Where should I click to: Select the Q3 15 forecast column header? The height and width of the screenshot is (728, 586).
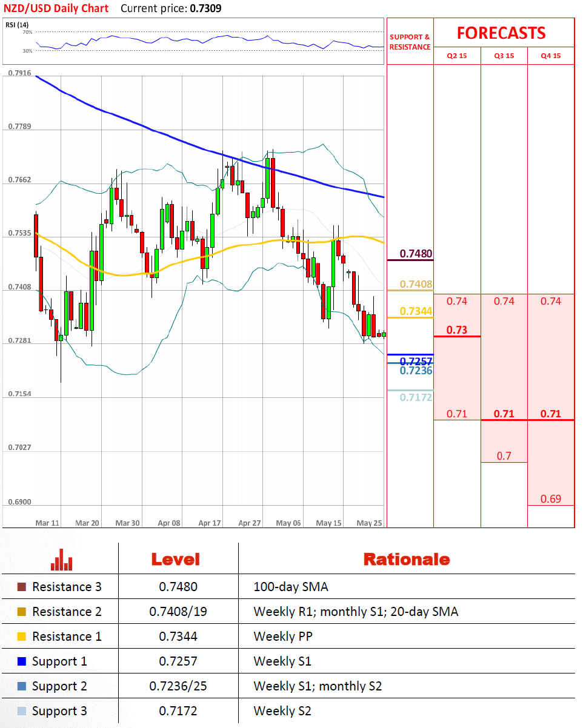pyautogui.click(x=504, y=56)
